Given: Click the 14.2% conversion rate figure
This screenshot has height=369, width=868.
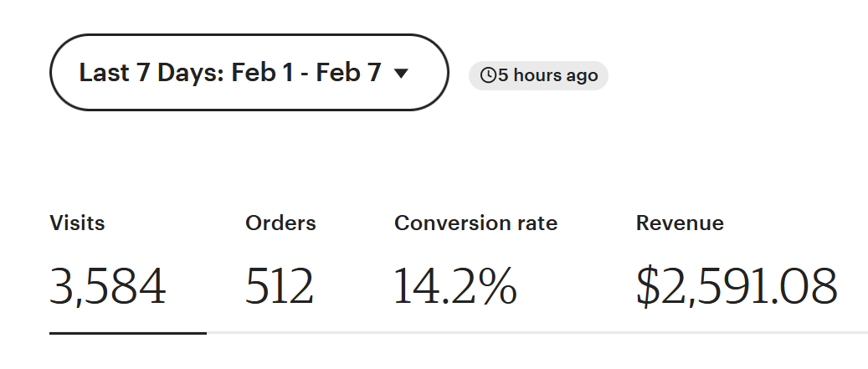Looking at the screenshot, I should coord(455,286).
